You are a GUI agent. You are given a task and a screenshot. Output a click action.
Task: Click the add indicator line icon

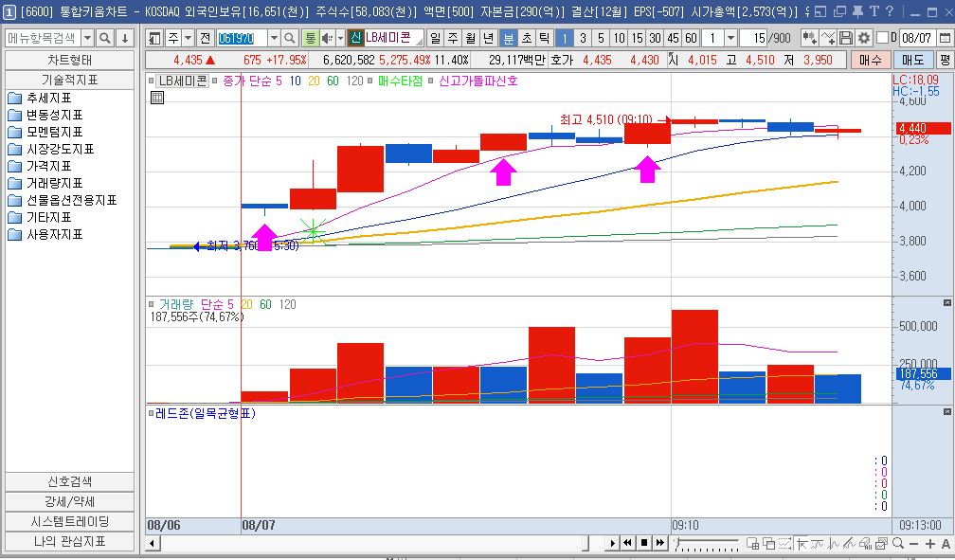[x=828, y=39]
